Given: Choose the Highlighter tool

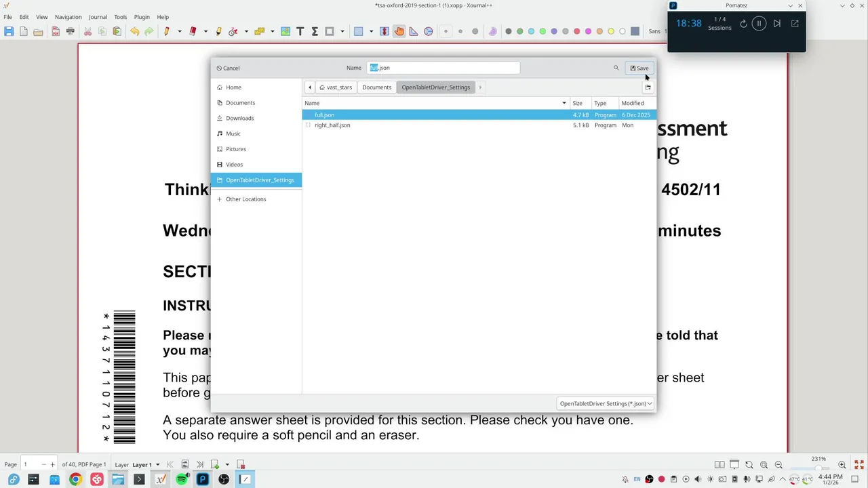Looking at the screenshot, I should tap(218, 31).
